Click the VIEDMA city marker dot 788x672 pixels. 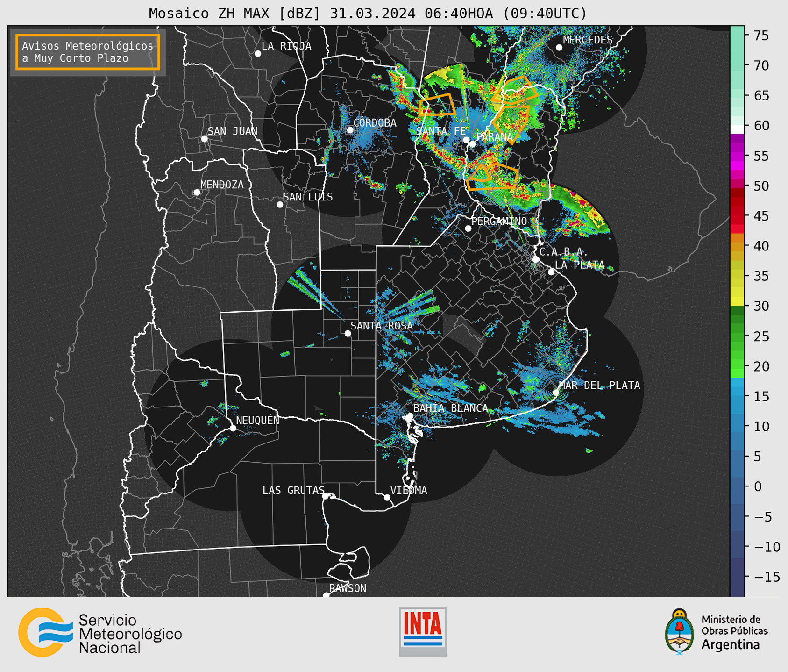[x=387, y=497]
